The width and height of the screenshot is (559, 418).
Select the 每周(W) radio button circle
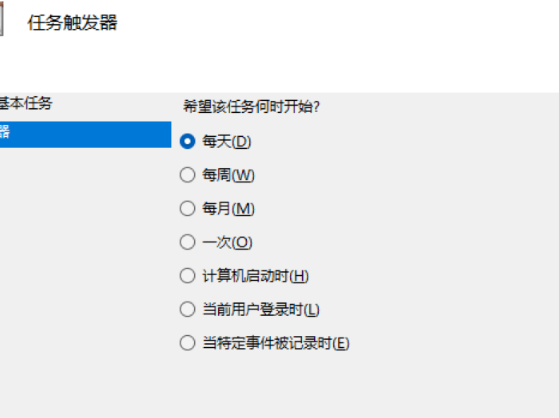[x=188, y=175]
